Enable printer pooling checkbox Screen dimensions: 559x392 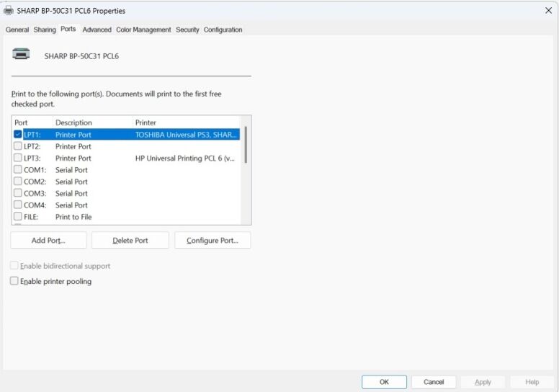click(14, 282)
